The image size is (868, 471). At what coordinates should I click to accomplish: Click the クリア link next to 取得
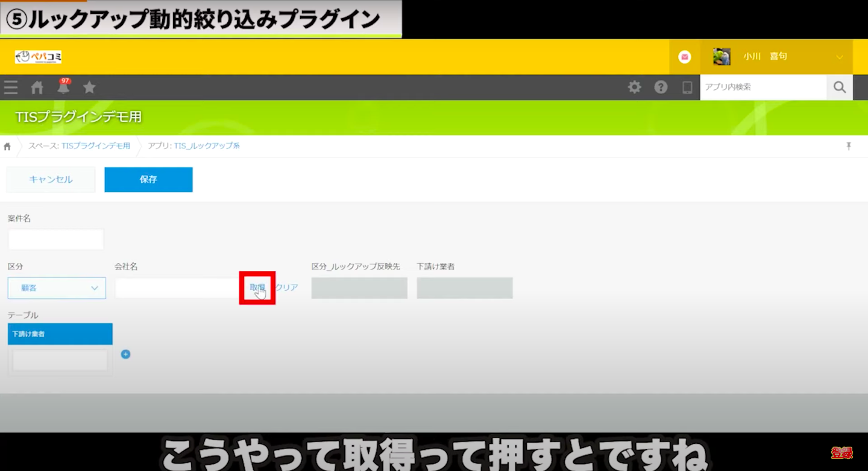288,288
